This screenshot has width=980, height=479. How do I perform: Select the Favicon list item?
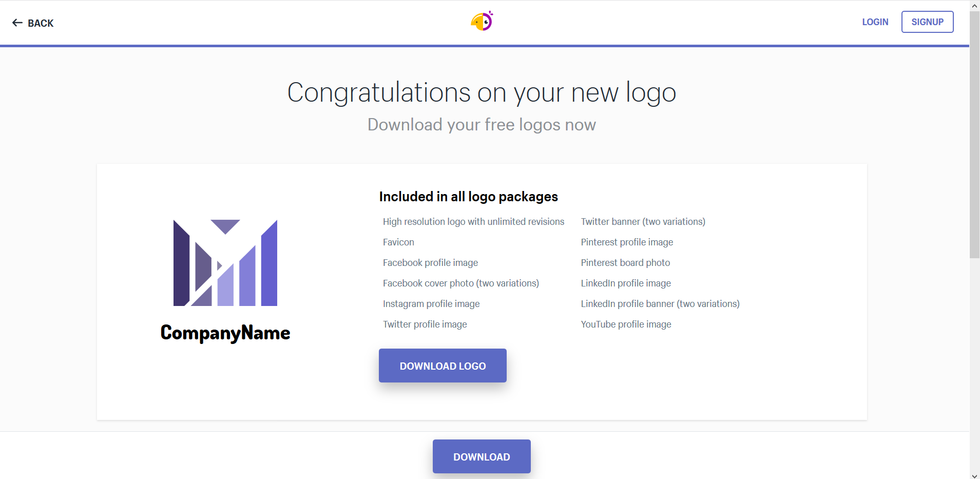[398, 242]
